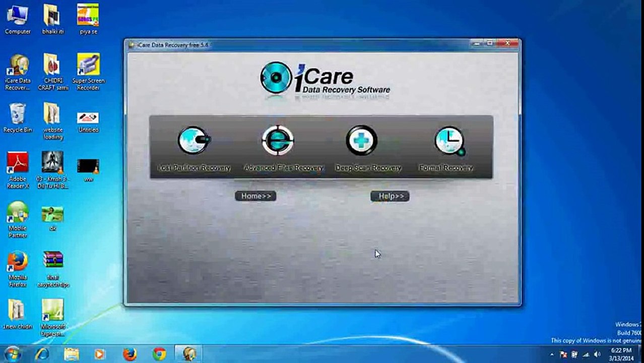Open File Explorer from taskbar

click(71, 354)
